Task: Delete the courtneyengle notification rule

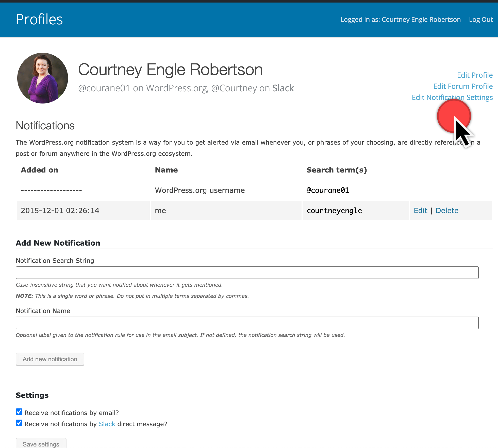Action: 447,211
